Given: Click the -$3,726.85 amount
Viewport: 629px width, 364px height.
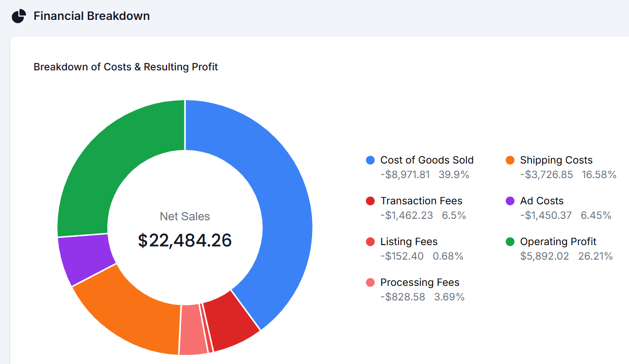Looking at the screenshot, I should [546, 175].
